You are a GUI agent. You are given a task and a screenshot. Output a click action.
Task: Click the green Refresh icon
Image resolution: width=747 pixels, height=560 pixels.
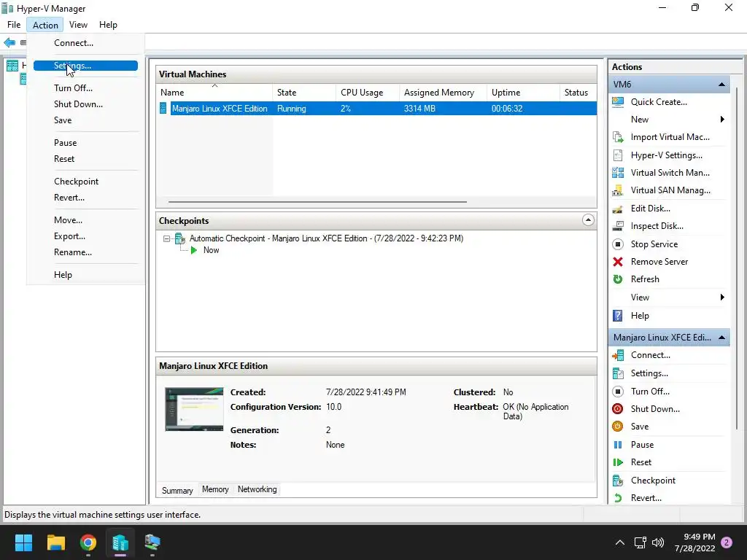coord(618,279)
